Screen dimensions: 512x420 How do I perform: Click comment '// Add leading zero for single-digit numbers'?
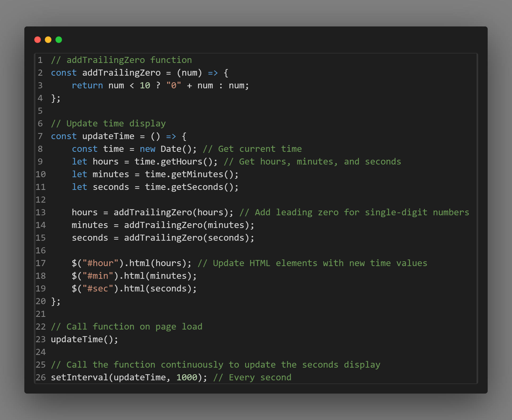354,212
